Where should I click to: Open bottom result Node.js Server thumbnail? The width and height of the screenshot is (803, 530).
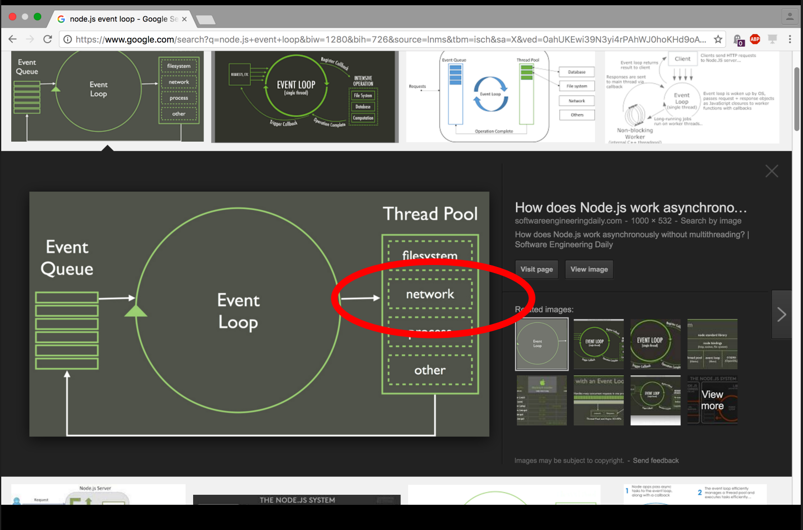tap(98, 495)
